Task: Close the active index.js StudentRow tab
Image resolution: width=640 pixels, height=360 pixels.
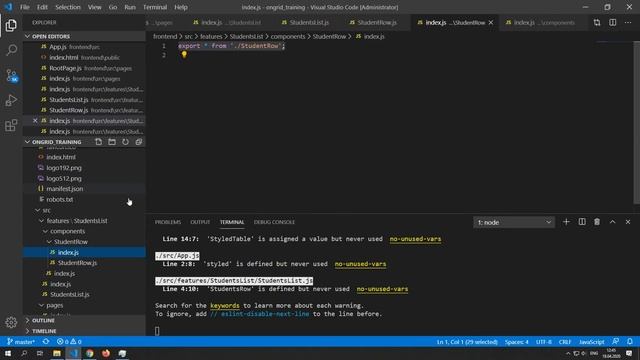Action: pos(491,22)
